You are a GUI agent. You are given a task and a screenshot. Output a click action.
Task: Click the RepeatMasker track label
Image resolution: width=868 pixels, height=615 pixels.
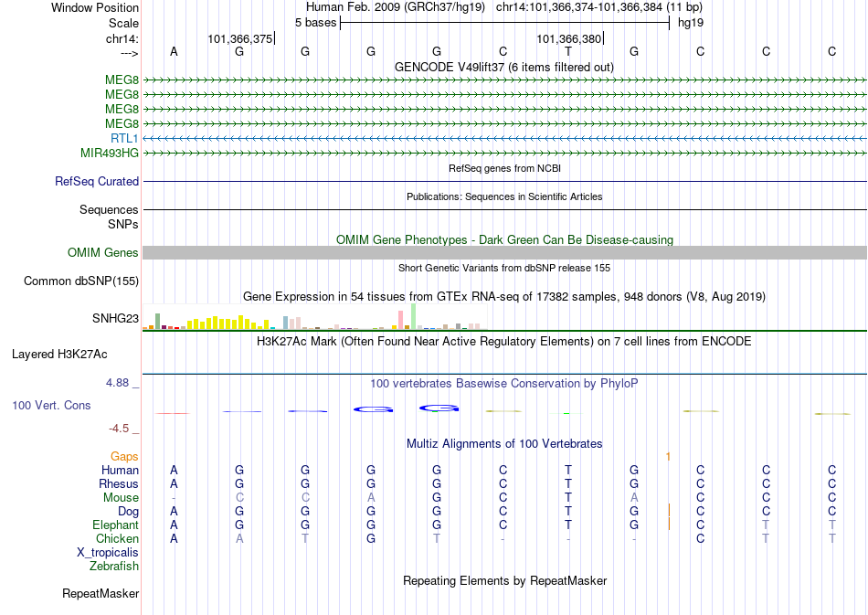tap(101, 593)
